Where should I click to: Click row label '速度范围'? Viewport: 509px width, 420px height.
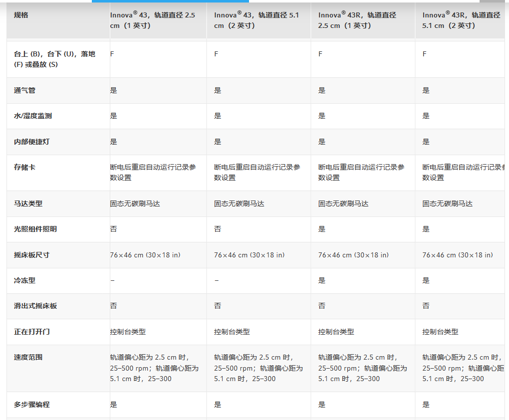tap(28, 357)
